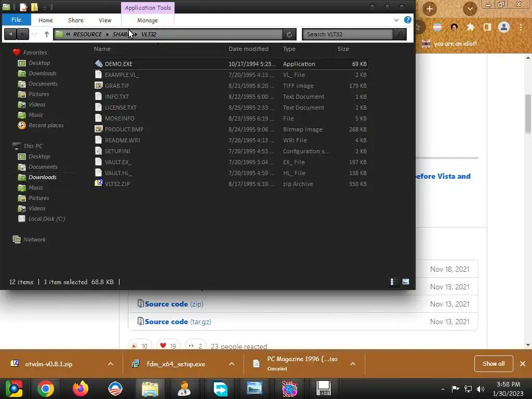Screen dimensions: 532x399
Task: Close the Chrome downloads bar
Action: pyautogui.click(x=523, y=364)
